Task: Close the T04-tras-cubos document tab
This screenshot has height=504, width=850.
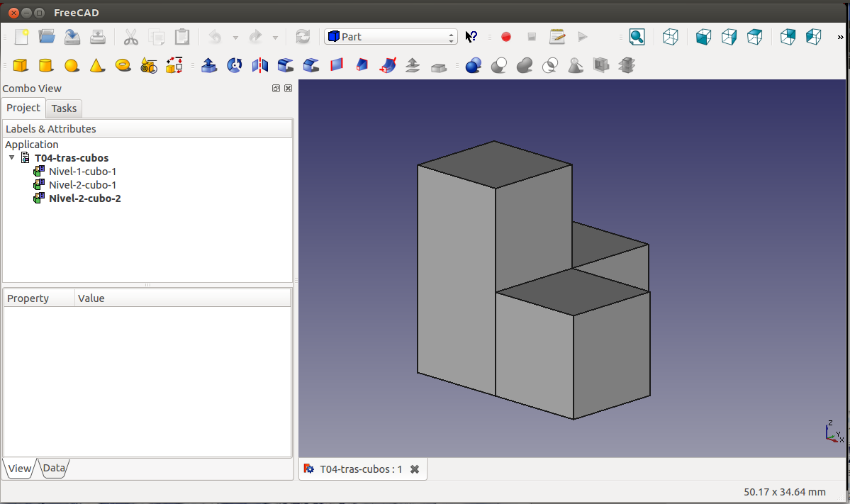Action: [x=415, y=469]
